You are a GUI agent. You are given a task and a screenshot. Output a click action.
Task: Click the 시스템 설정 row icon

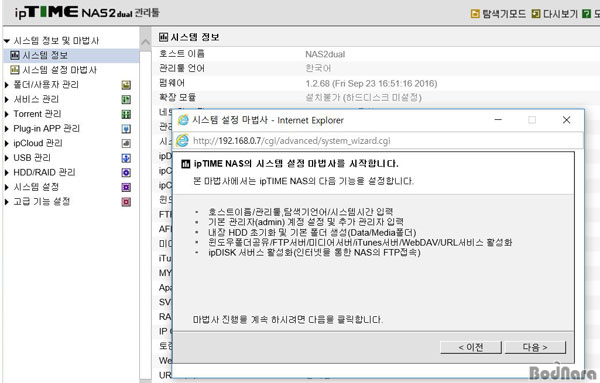click(126, 187)
